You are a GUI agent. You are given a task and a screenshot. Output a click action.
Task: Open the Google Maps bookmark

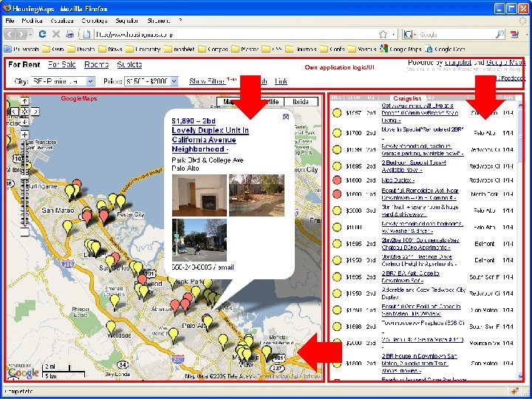(x=400, y=50)
